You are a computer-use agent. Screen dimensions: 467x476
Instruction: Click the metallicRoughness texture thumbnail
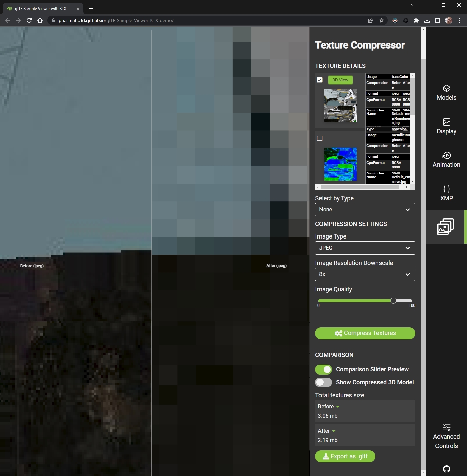pyautogui.click(x=340, y=164)
